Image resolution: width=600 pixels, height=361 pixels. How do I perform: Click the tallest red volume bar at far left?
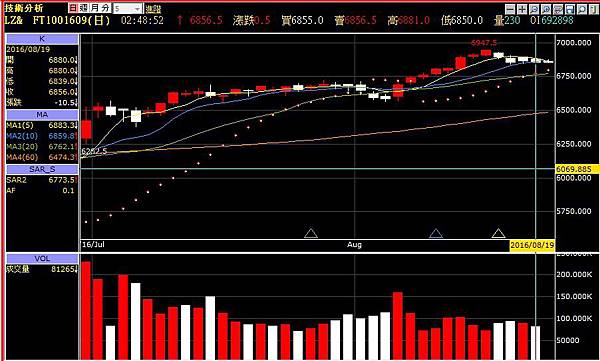click(x=86, y=310)
